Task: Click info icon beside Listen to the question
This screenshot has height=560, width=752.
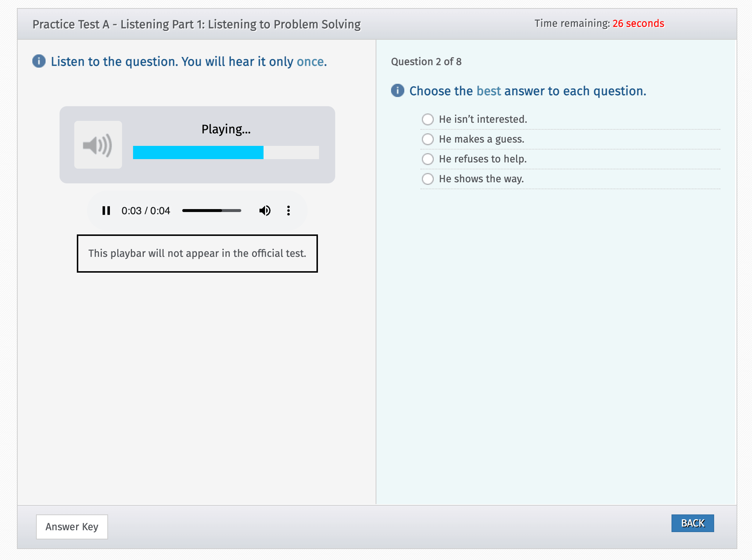Action: pos(39,61)
